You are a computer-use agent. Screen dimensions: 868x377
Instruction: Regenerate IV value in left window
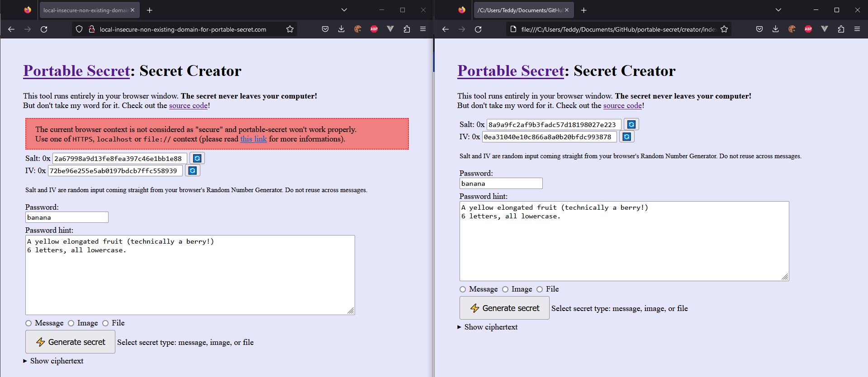click(193, 170)
